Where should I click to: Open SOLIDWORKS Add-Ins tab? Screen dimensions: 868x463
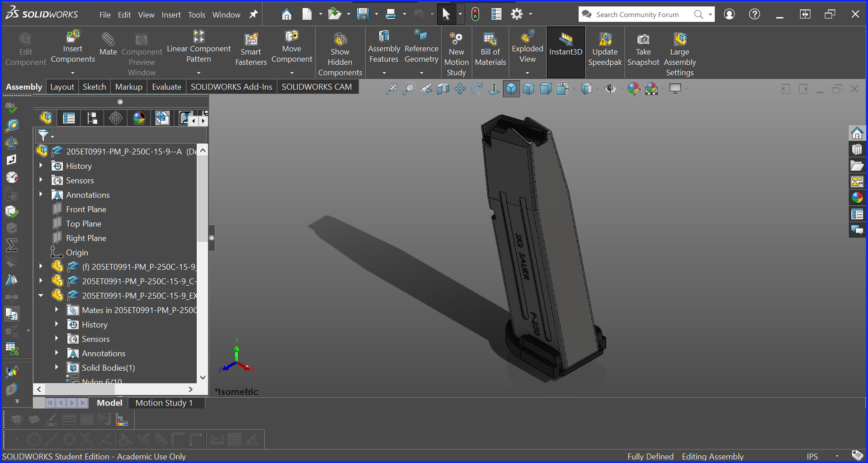coord(231,87)
